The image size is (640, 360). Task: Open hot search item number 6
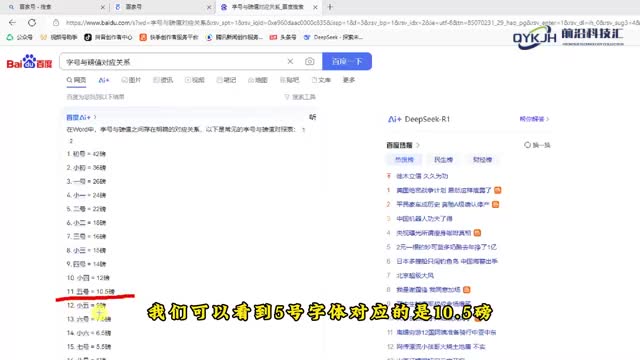click(447, 261)
